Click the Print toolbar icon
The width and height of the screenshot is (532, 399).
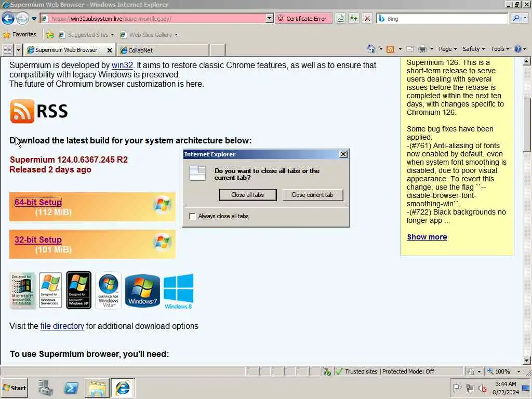click(422, 49)
